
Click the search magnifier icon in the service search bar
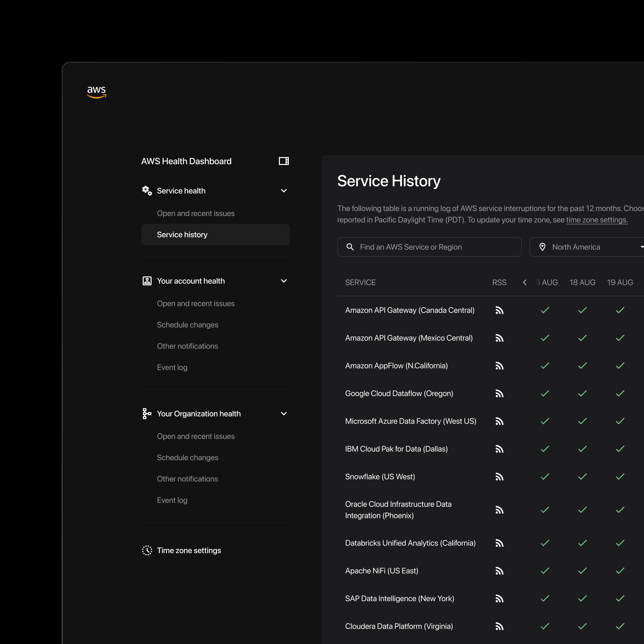tap(350, 247)
